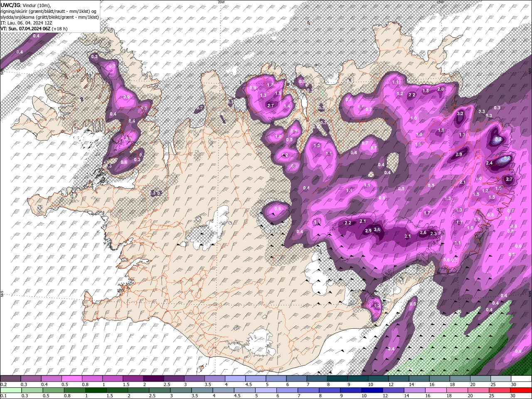Viewport: 532px width, 399px height.
Task: Click the 'VT: Sun. 07.04.2024 06Z (+18 h)' line
Action: [34, 29]
